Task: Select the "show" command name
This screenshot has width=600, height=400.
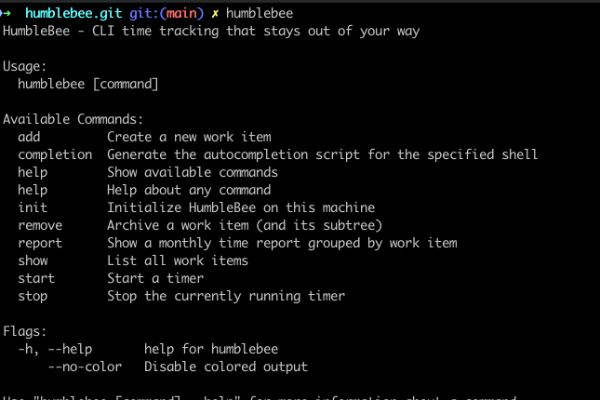Action: pyautogui.click(x=33, y=261)
